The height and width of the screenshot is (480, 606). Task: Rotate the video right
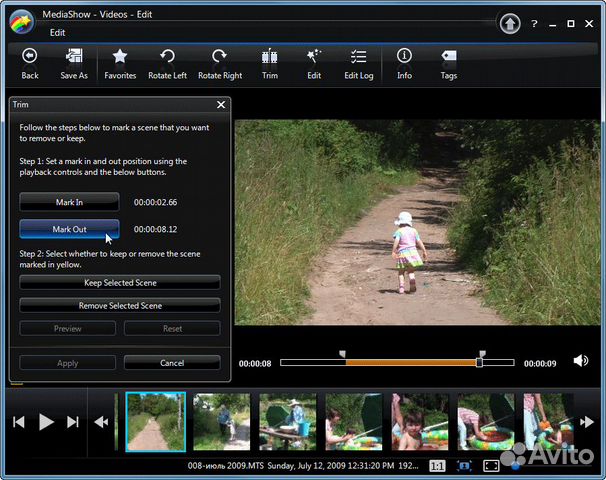click(220, 64)
